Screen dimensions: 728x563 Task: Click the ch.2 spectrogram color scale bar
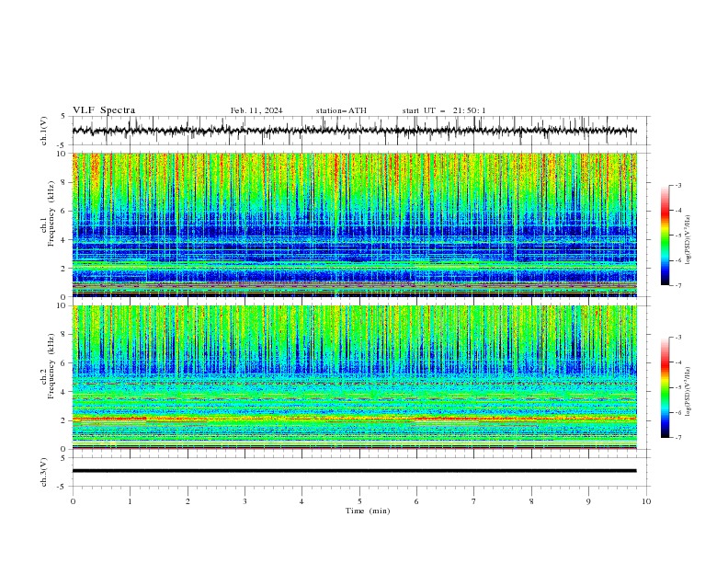tap(665, 387)
